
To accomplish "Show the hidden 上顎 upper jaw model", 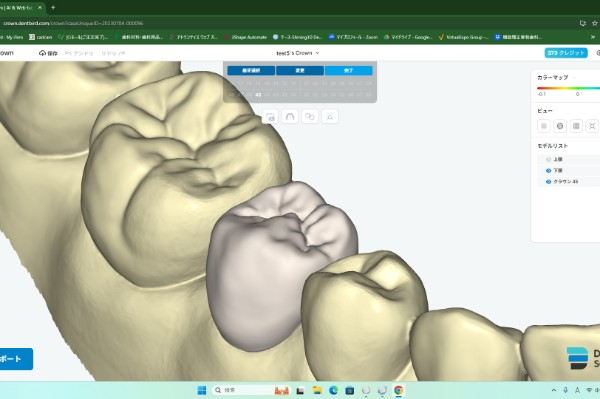I will 548,159.
